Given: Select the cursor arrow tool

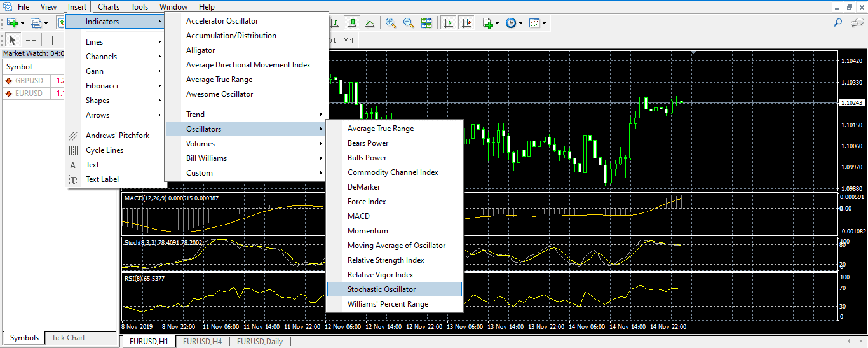Looking at the screenshot, I should (x=12, y=40).
